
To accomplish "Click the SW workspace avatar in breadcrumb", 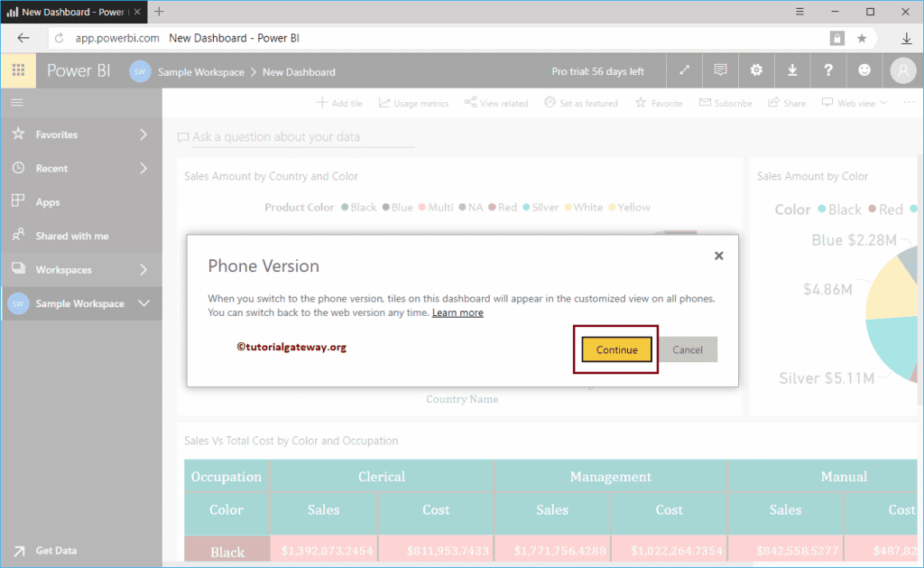I will [x=140, y=72].
